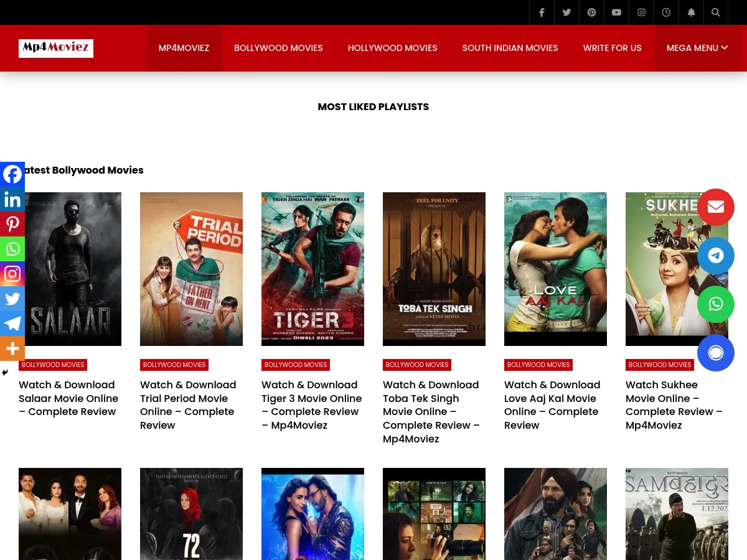Share via LinkedIn in left sidebar
The width and height of the screenshot is (747, 560).
12,199
